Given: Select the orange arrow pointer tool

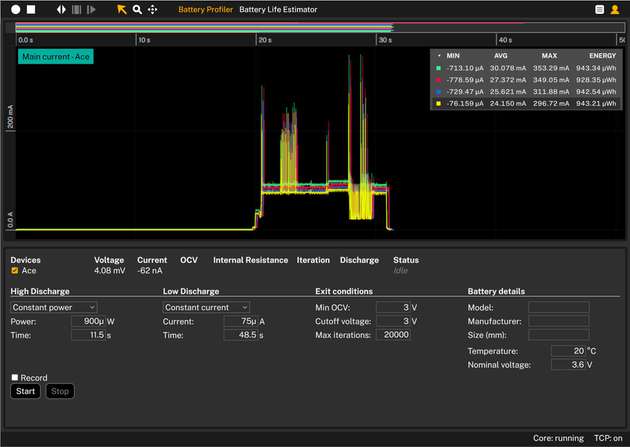Looking at the screenshot, I should pos(122,9).
